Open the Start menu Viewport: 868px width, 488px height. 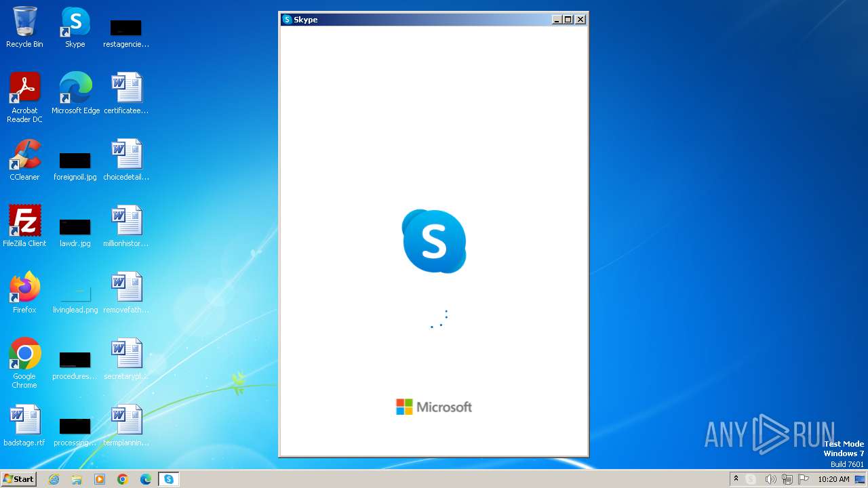(x=18, y=479)
